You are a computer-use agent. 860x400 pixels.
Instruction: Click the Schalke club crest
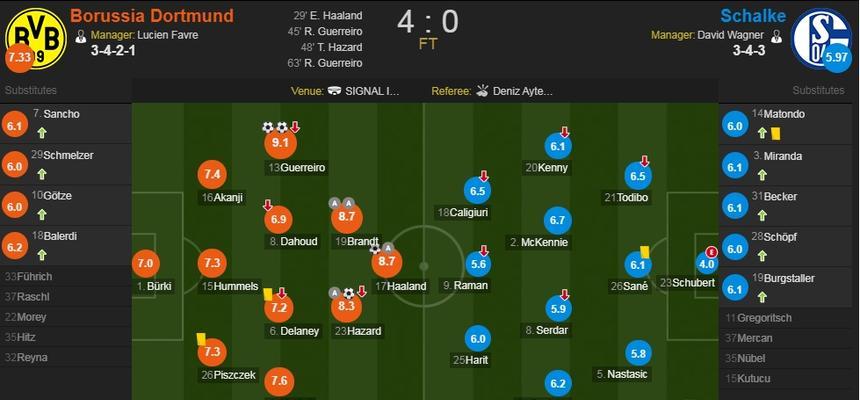tap(821, 38)
